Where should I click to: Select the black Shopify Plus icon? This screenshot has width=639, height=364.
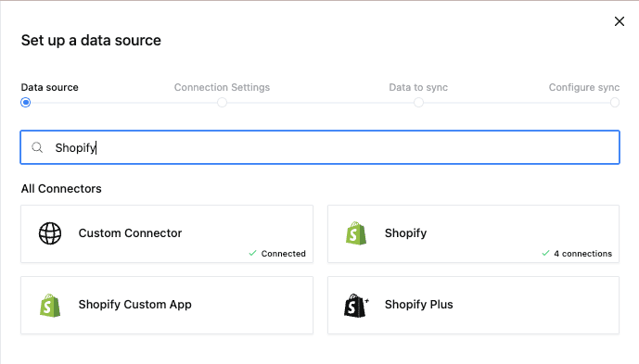[356, 306]
